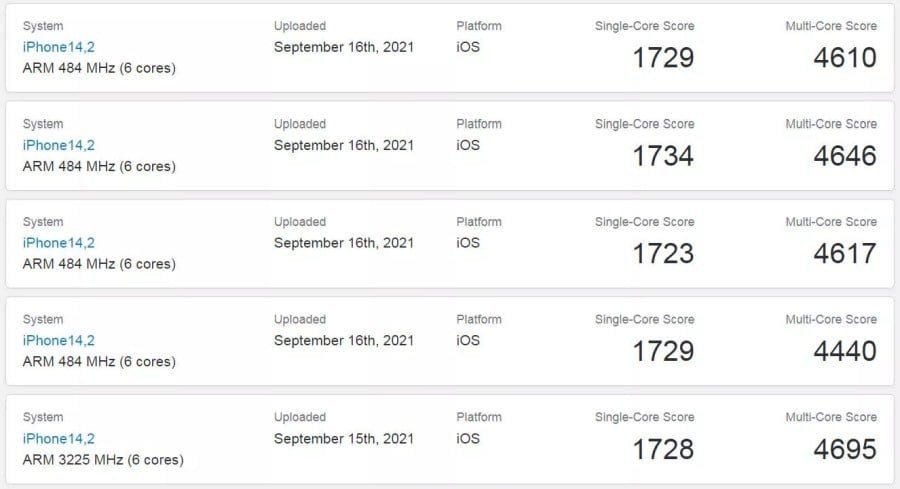Open iPhone14,2 link for multi-core score 4610
900x489 pixels.
tap(58, 47)
